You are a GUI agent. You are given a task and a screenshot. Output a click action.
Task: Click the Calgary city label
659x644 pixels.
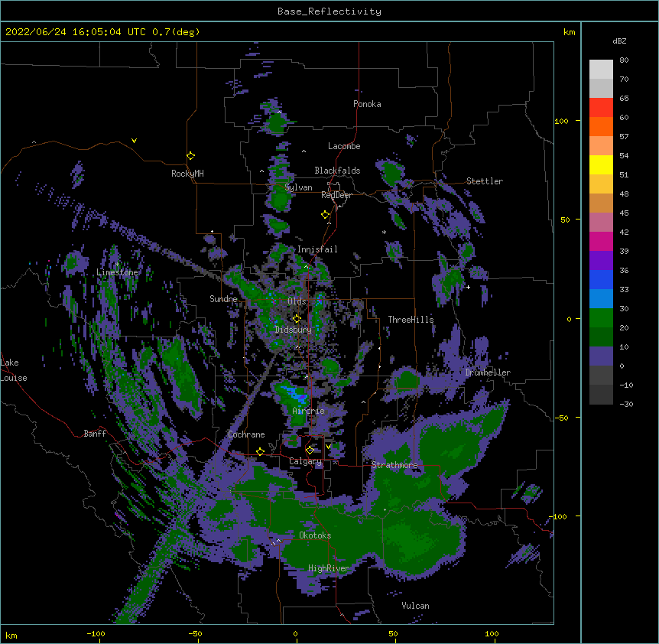click(x=305, y=461)
